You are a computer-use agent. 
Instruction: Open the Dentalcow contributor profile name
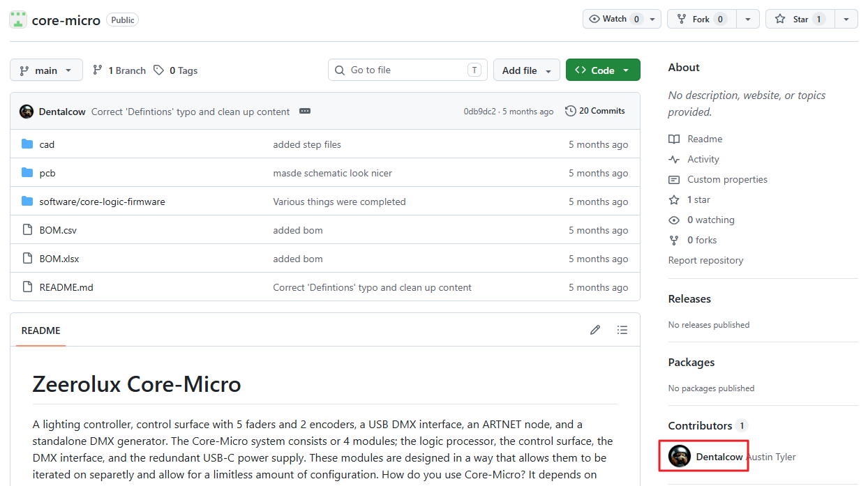coord(719,457)
